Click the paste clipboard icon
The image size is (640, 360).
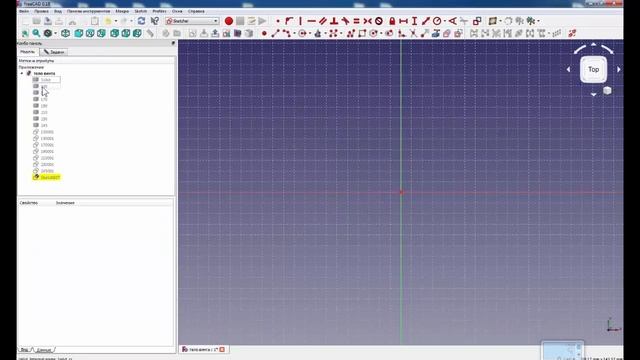coord(95,21)
